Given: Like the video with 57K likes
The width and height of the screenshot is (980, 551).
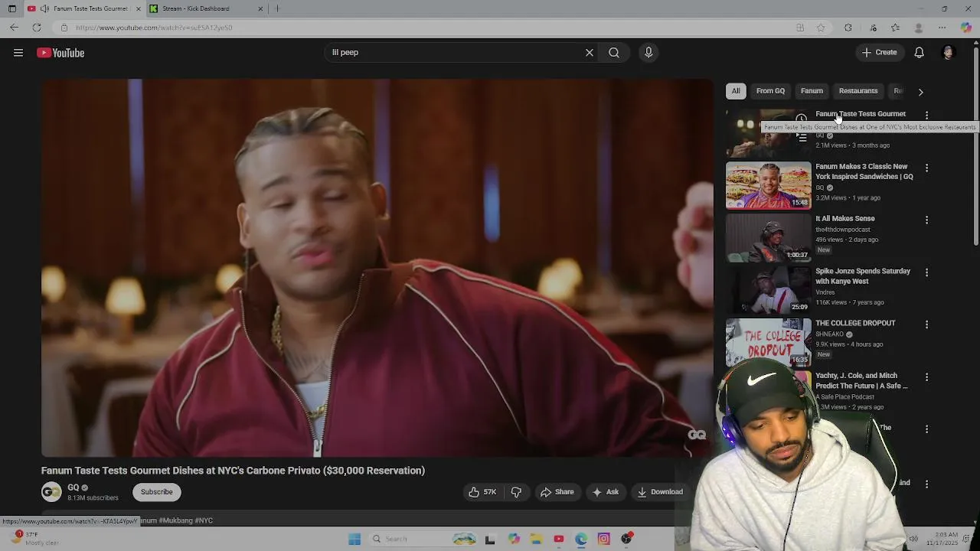Looking at the screenshot, I should coord(482,492).
